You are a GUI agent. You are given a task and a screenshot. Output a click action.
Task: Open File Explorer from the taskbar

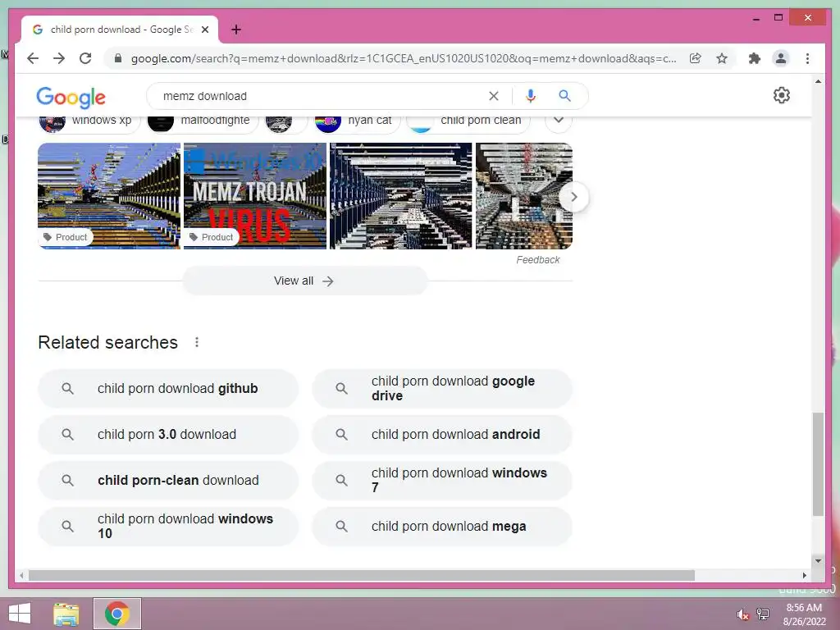(66, 614)
